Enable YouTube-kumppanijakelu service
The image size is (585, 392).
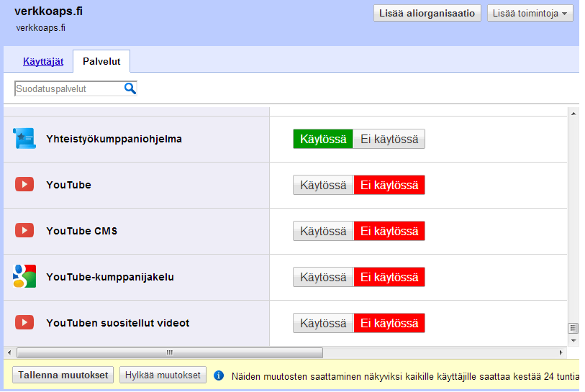coord(323,277)
